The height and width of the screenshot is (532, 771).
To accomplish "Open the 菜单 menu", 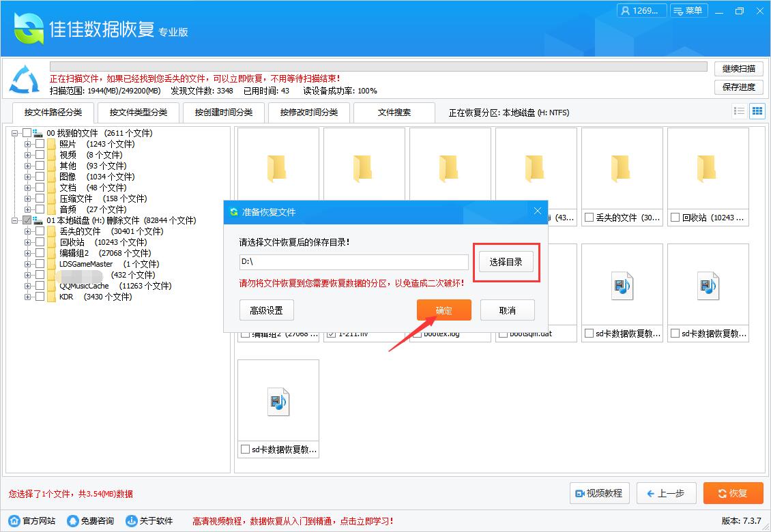I will 688,11.
